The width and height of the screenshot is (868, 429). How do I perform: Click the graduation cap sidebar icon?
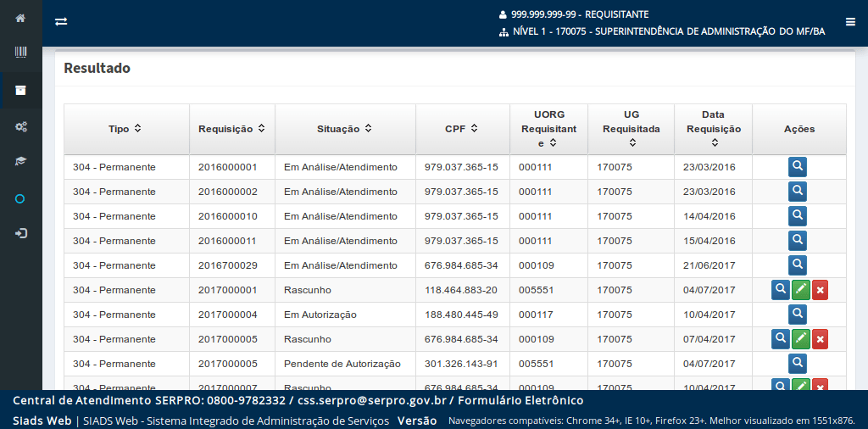pos(20,161)
